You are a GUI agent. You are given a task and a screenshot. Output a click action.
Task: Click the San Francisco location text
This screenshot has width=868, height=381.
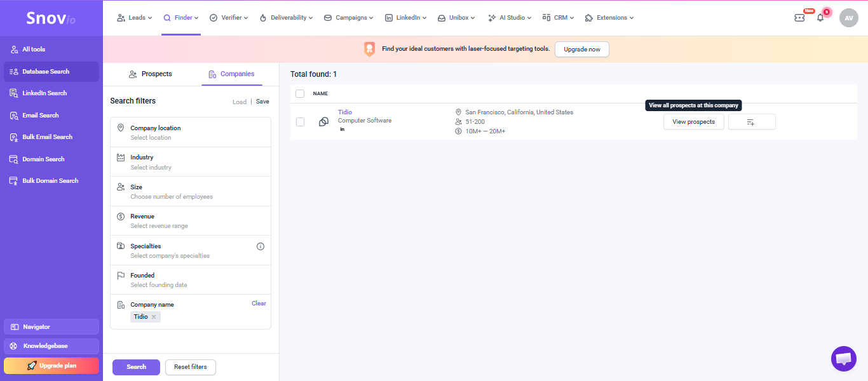[x=519, y=112]
